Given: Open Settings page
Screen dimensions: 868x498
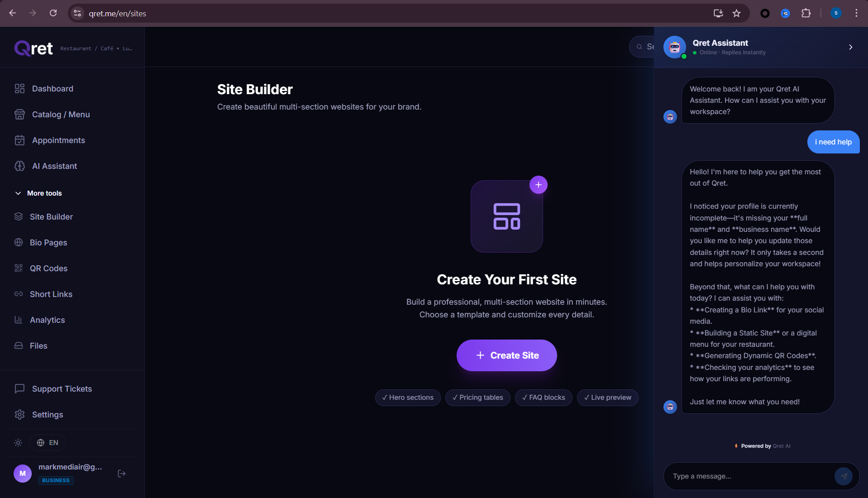Looking at the screenshot, I should [72, 415].
